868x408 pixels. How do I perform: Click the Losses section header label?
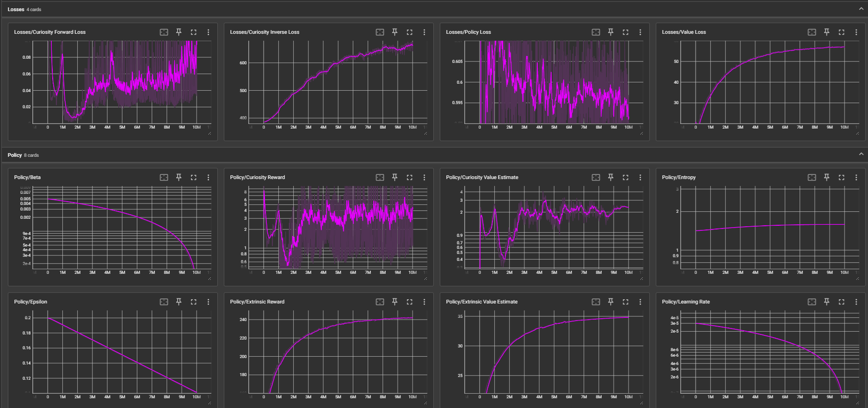(x=16, y=9)
